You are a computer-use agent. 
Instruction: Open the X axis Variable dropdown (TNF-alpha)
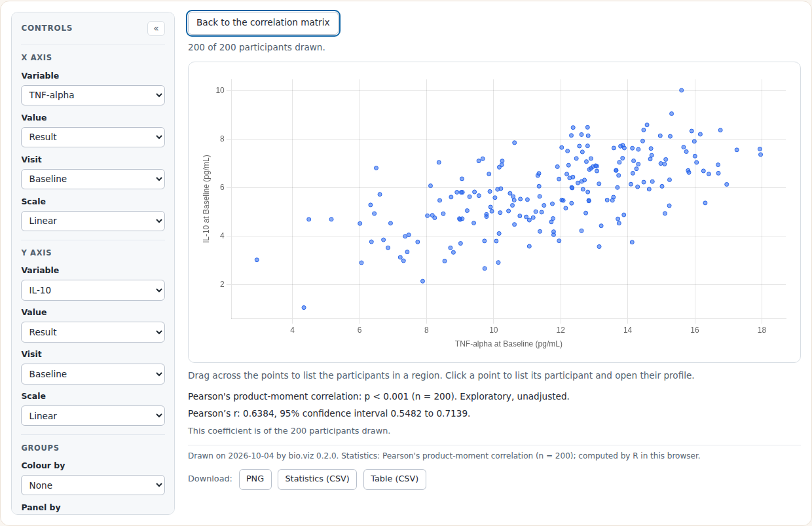tap(93, 95)
